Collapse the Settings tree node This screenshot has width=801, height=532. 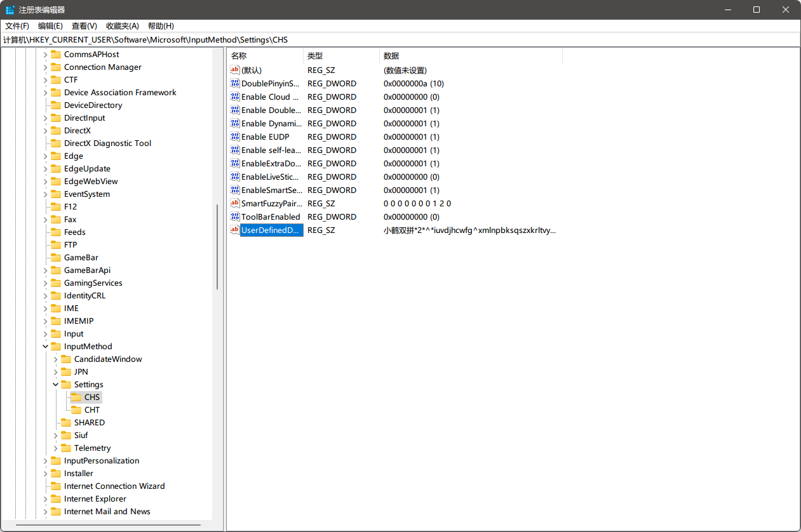click(55, 385)
